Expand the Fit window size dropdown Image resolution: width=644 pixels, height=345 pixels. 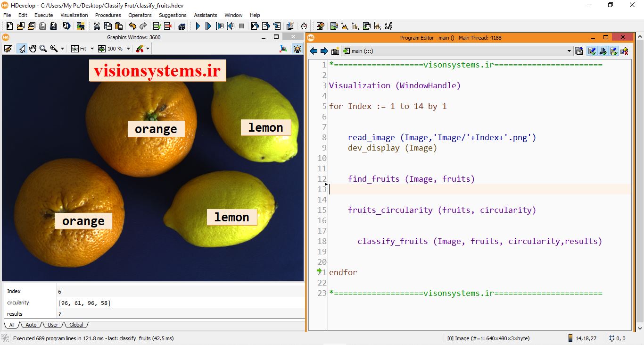pyautogui.click(x=91, y=49)
